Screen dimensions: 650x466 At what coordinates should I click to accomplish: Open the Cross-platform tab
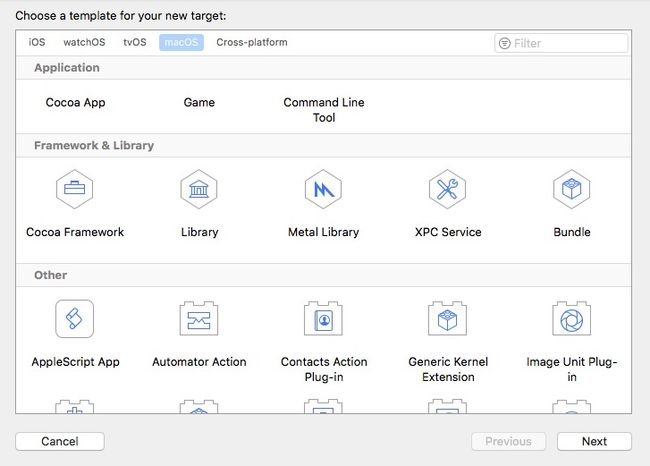pos(252,42)
